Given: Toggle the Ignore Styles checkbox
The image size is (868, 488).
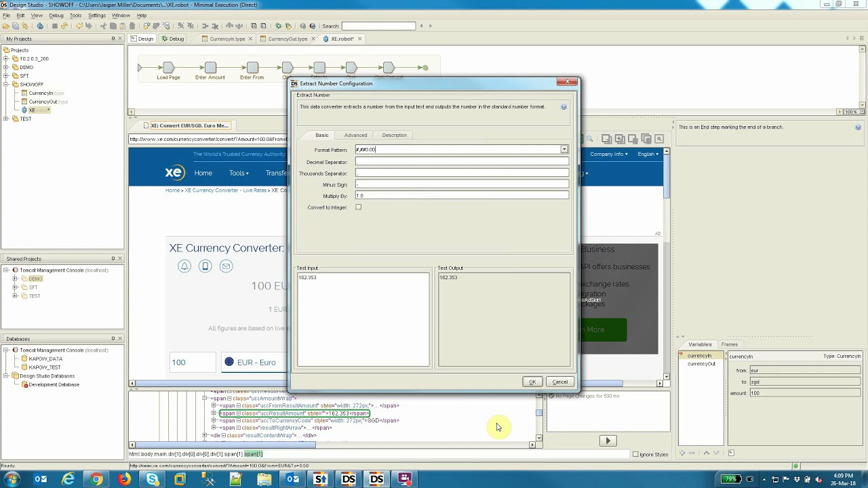Looking at the screenshot, I should tap(635, 454).
